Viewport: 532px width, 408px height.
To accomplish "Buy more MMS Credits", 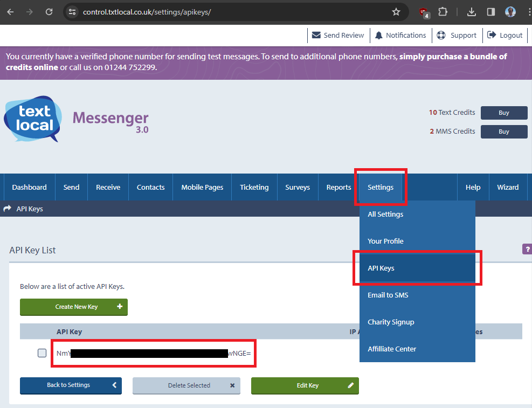I will tap(504, 132).
